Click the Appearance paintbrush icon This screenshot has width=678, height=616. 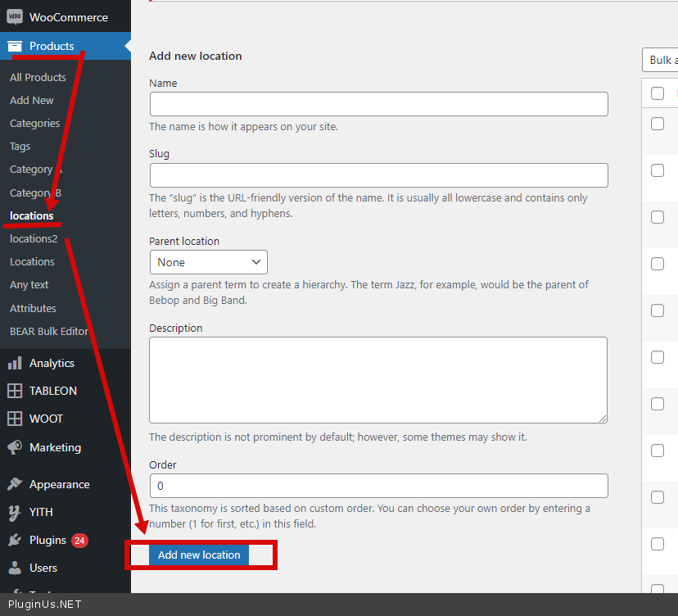point(15,484)
